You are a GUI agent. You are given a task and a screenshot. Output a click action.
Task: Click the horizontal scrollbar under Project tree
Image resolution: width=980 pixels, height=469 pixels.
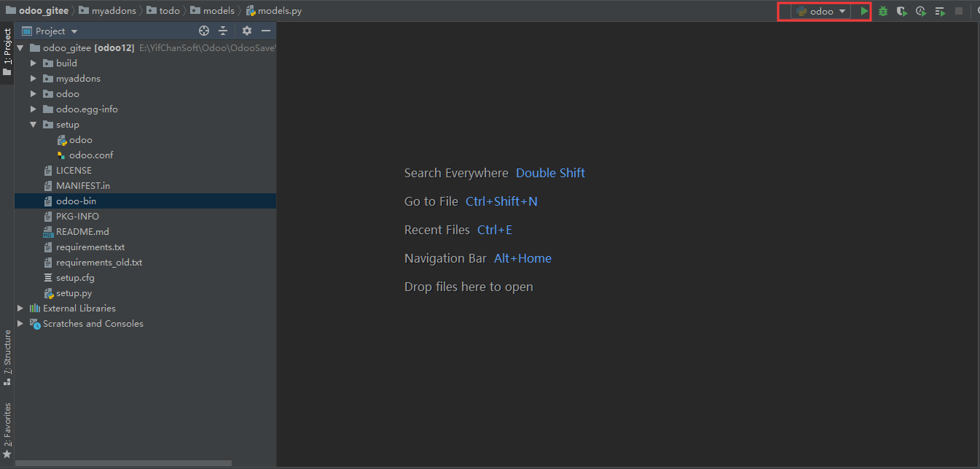124,463
